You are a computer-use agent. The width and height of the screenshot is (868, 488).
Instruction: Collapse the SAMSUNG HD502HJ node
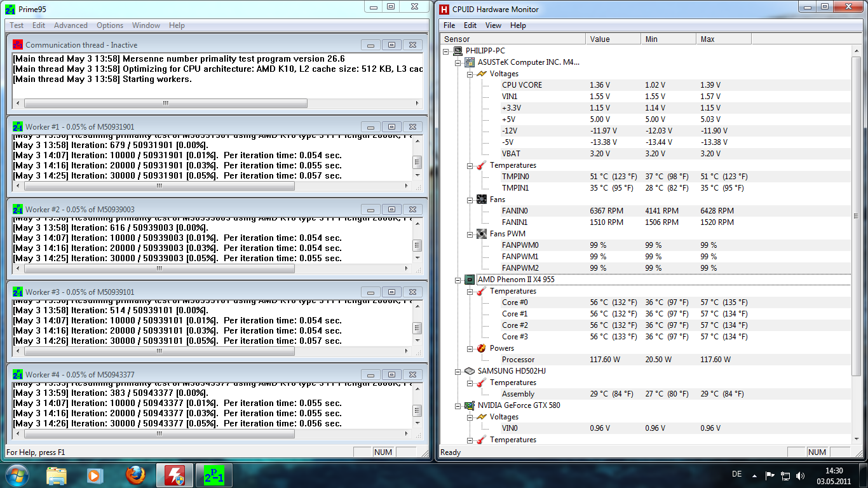[x=458, y=371]
